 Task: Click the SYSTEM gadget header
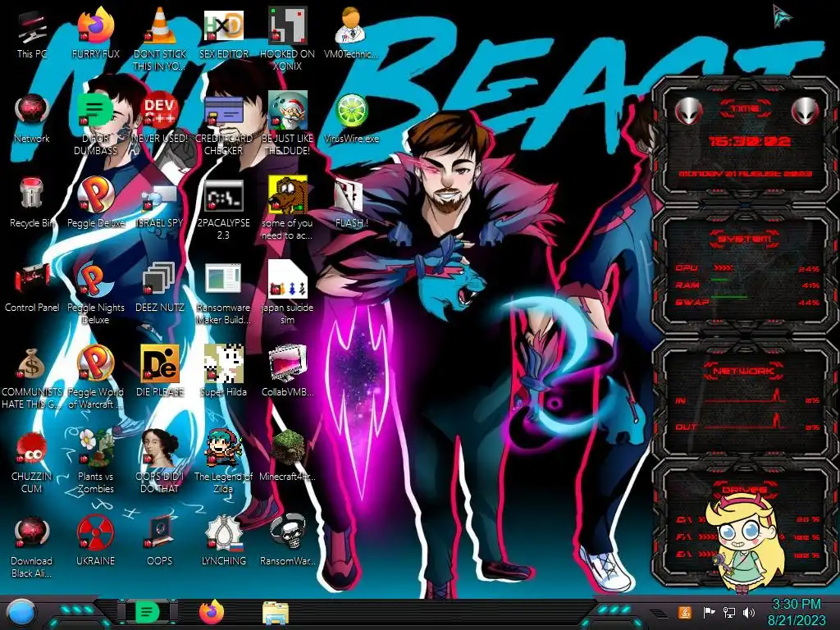(745, 239)
